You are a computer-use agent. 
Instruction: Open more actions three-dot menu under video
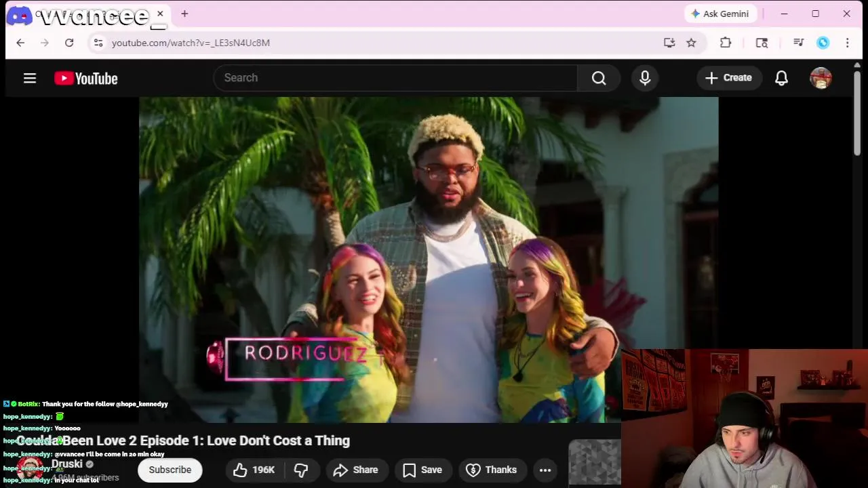(545, 470)
